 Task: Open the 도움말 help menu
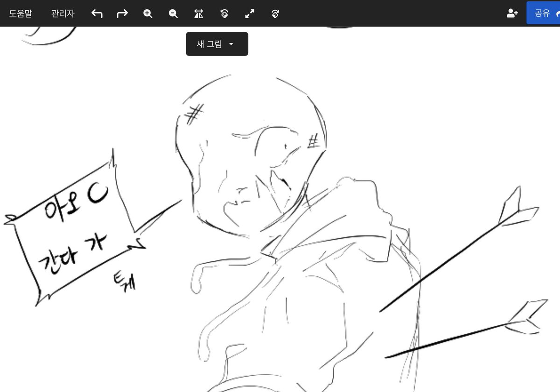(x=21, y=14)
